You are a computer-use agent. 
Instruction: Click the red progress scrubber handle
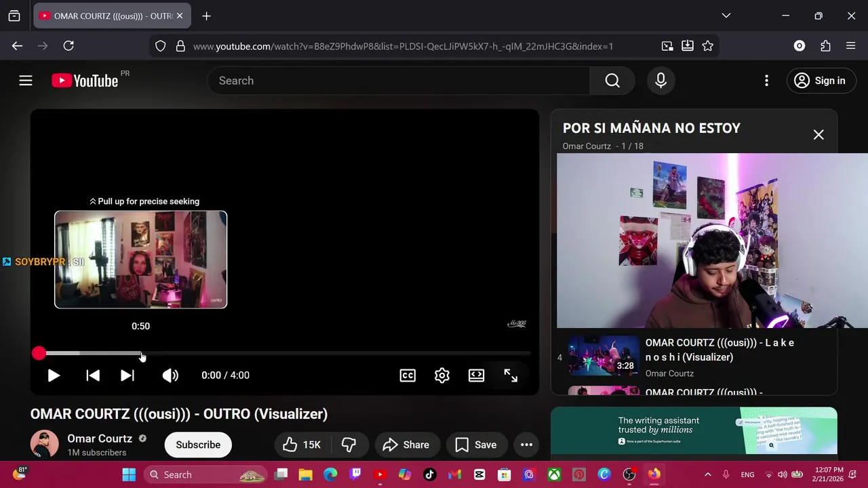39,353
